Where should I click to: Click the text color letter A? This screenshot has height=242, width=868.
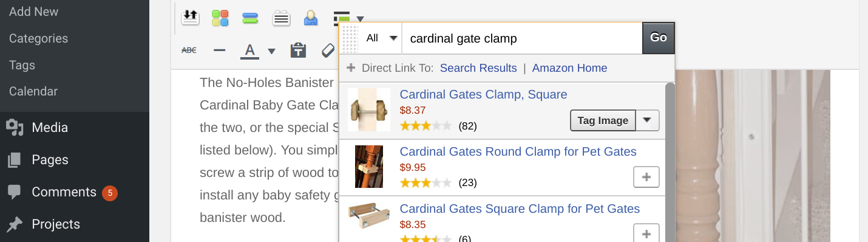[250, 50]
